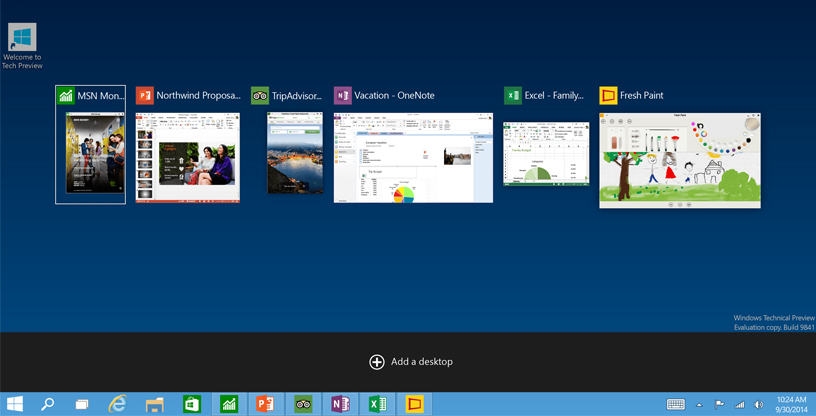Image resolution: width=816 pixels, height=416 pixels.
Task: Open Search from the taskbar magnifier icon
Action: coord(47,404)
